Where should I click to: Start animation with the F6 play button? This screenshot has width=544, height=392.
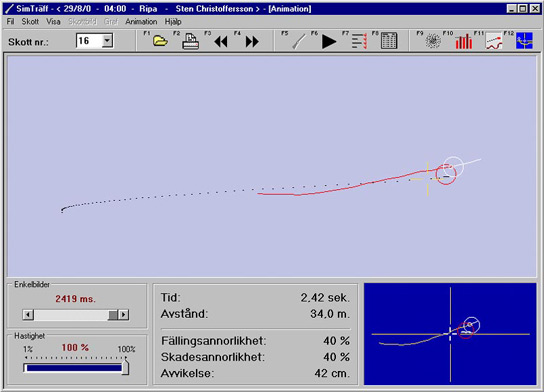(x=329, y=42)
